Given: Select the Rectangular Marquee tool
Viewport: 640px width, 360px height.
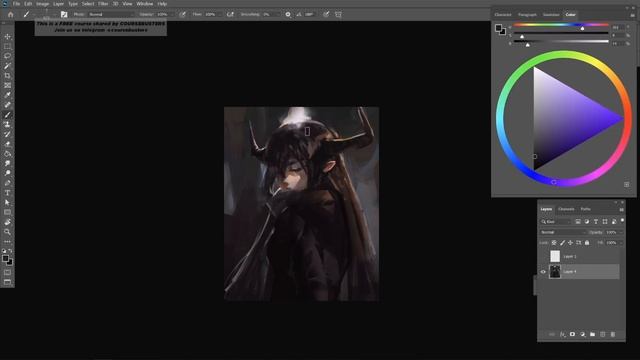Looking at the screenshot, I should 7,47.
